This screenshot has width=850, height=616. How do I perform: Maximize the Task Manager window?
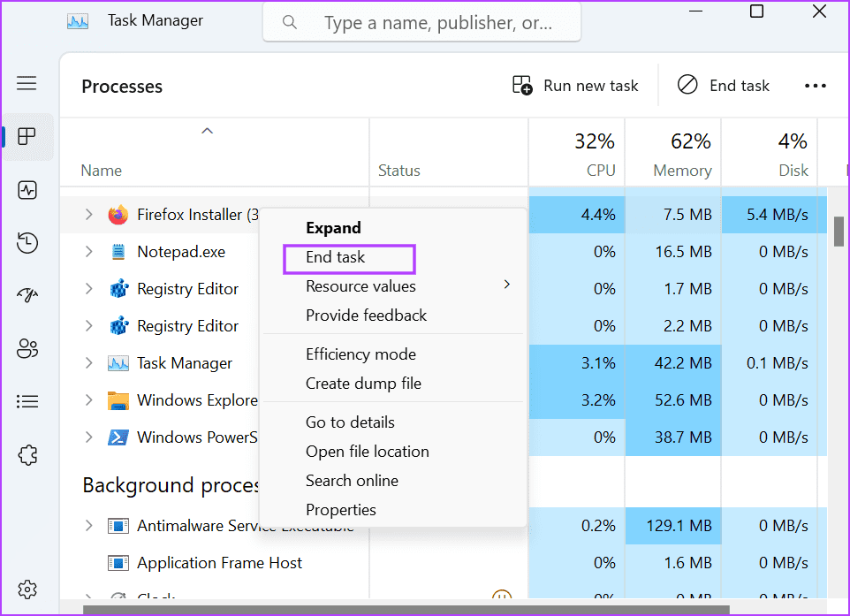click(x=756, y=11)
